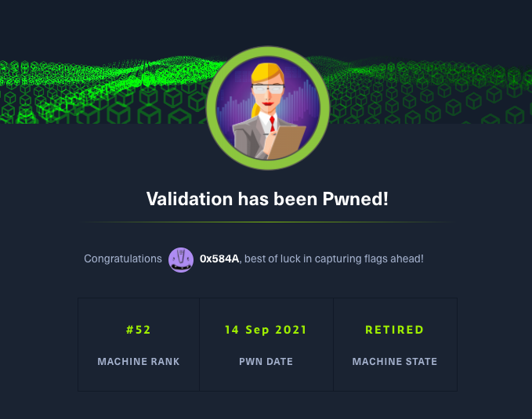Open the 0x584A username link
The height and width of the screenshot is (419, 532).
pyautogui.click(x=219, y=259)
